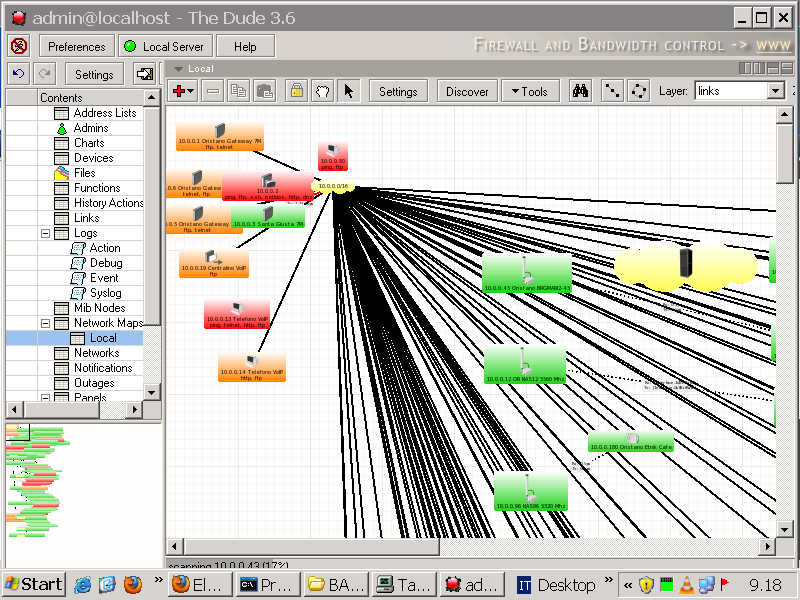Open map Settings button

pyautogui.click(x=398, y=91)
